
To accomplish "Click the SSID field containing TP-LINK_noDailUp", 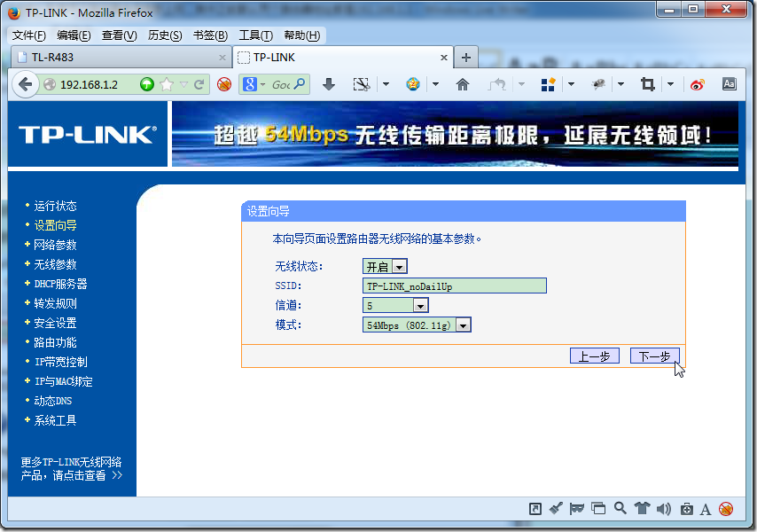I will click(x=455, y=286).
